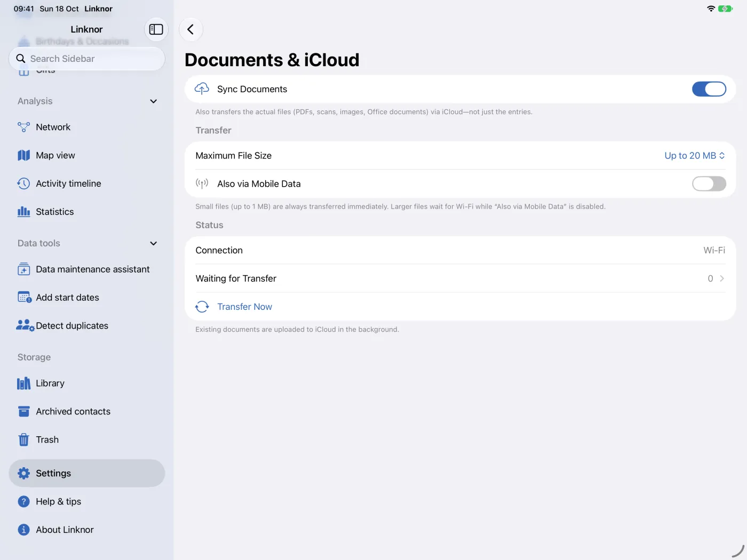Click the Map view icon

[x=23, y=155]
